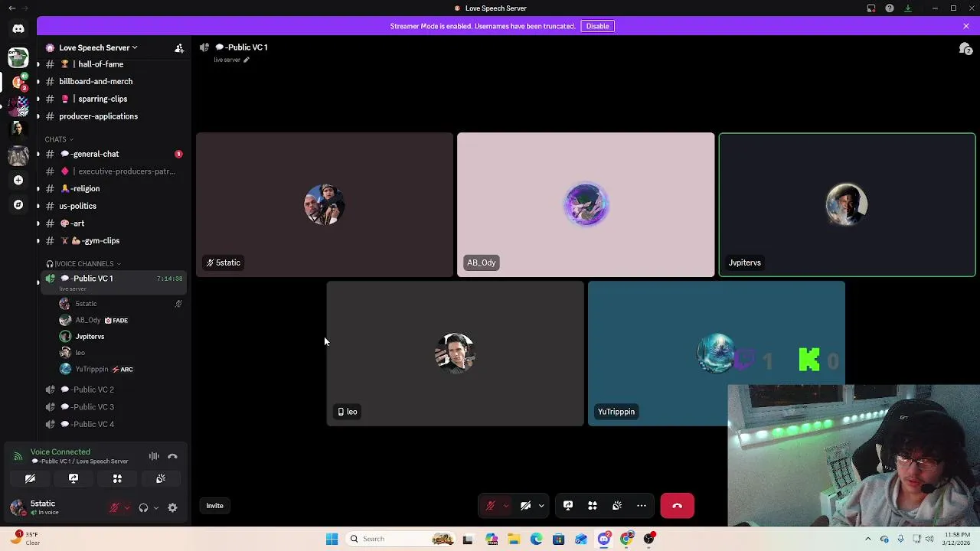Open microphone options arrow in call bar

point(505,506)
